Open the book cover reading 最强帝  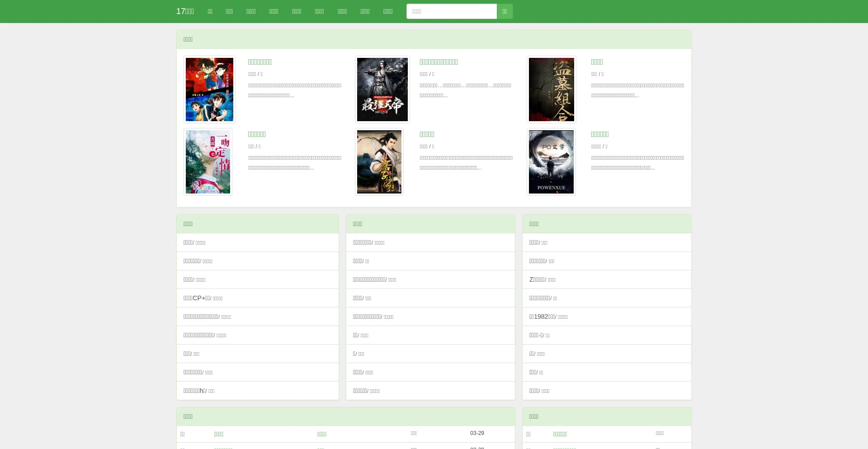[382, 90]
